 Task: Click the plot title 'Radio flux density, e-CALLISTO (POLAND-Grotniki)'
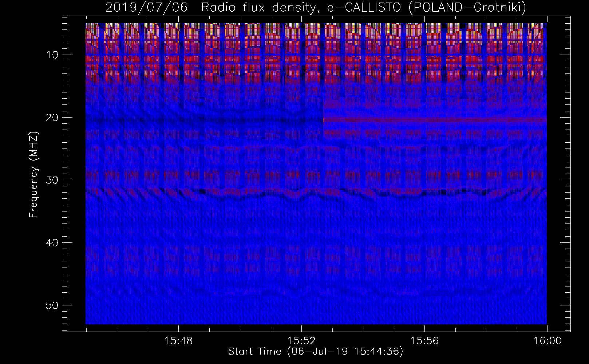[x=363, y=7]
